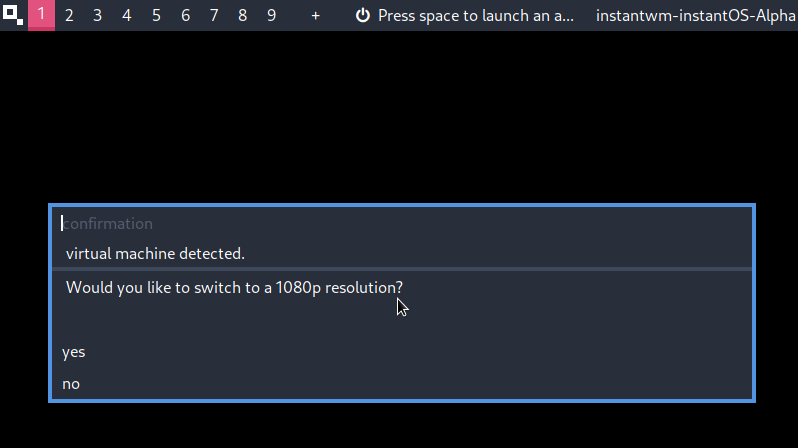Choose "yes" to switch to 1080p
Viewport: 798px width, 448px height.
click(74, 352)
